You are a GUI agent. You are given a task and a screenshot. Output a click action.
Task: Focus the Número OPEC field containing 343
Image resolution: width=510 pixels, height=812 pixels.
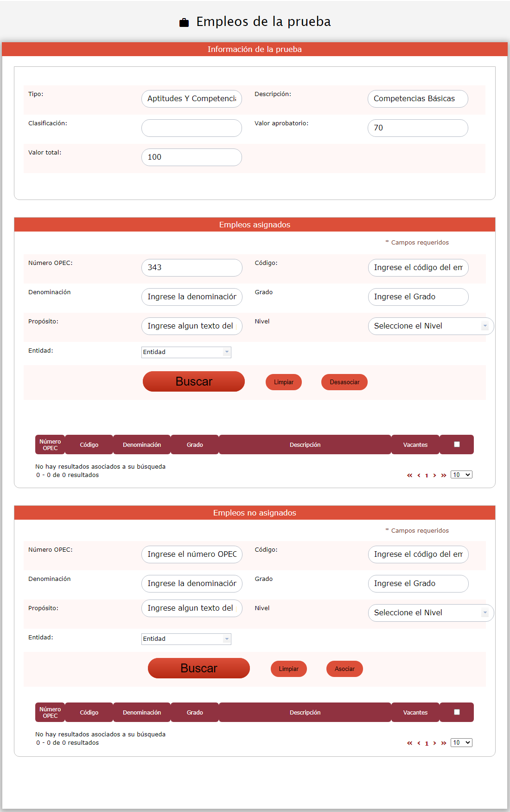[191, 268]
